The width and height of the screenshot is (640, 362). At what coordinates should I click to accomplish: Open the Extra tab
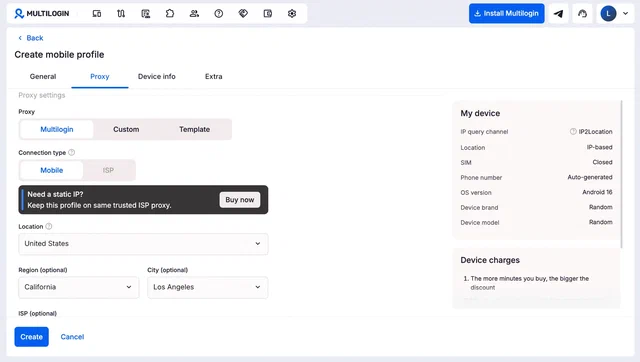[x=213, y=76]
